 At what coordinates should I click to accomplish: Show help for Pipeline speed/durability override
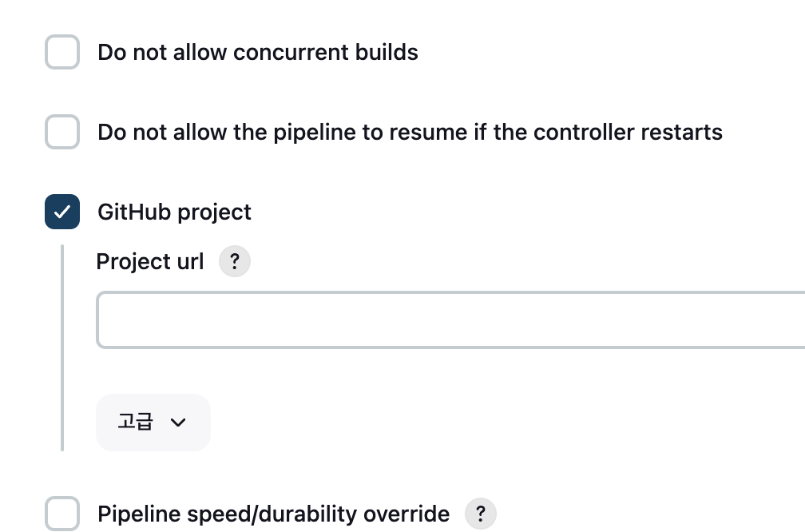481,514
